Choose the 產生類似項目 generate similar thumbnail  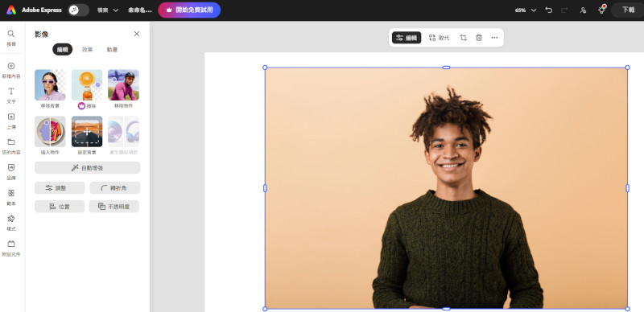(x=124, y=131)
